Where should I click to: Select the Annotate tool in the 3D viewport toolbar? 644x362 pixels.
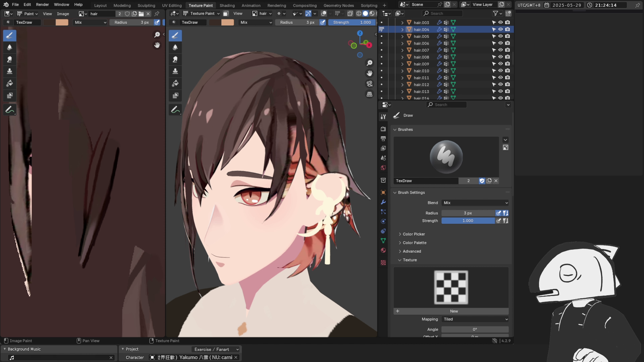(x=175, y=110)
